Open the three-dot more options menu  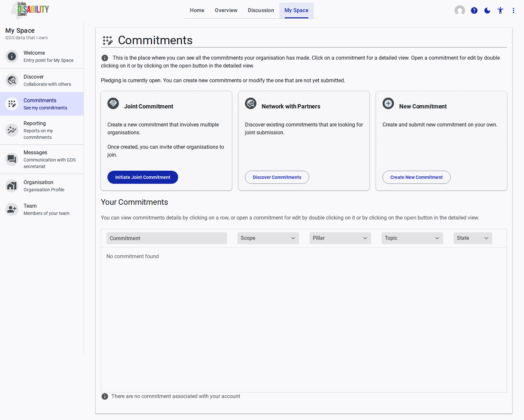coord(513,10)
